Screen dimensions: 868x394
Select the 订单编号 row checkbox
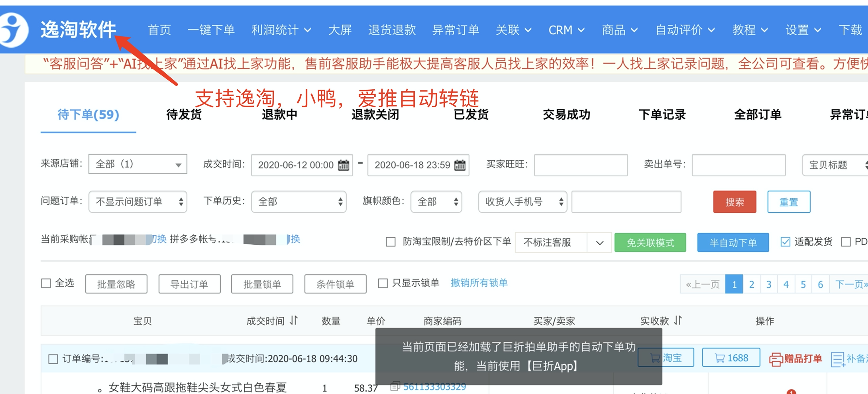pyautogui.click(x=53, y=359)
